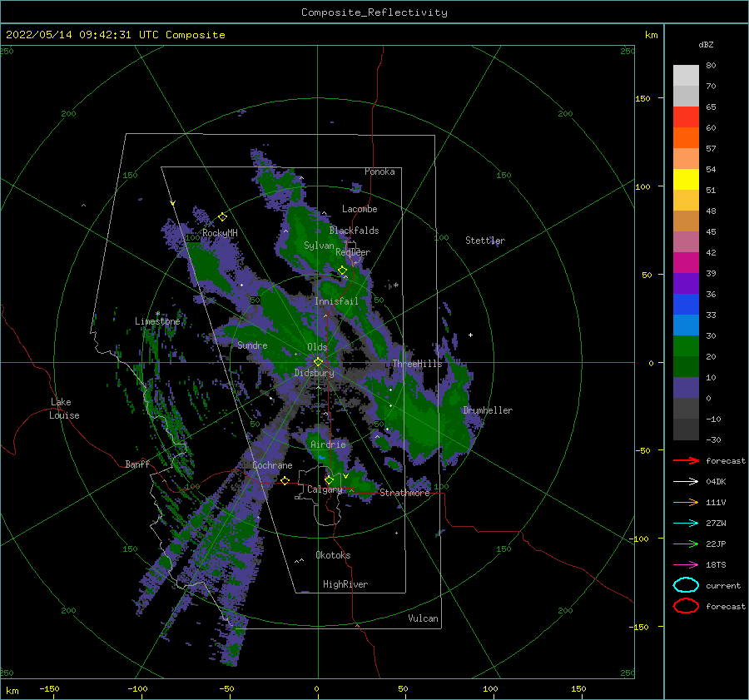This screenshot has height=700, width=749.
Task: Click the '04DK' legend label
Action: tap(716, 482)
